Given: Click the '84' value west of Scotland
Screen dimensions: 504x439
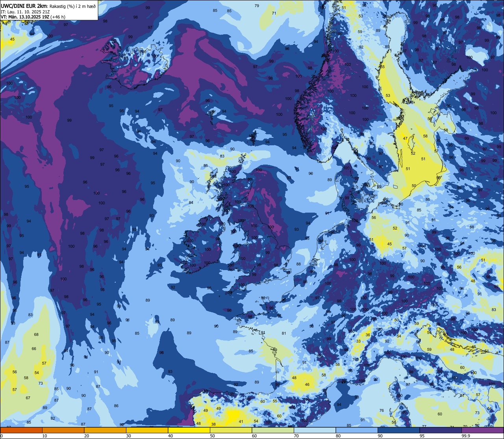Looking at the screenshot, I should 191,203.
